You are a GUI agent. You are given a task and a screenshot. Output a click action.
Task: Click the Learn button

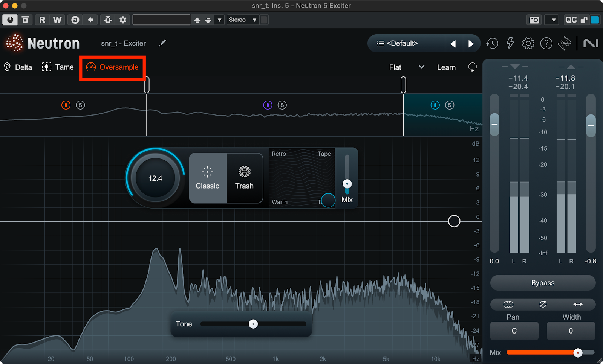tap(446, 67)
